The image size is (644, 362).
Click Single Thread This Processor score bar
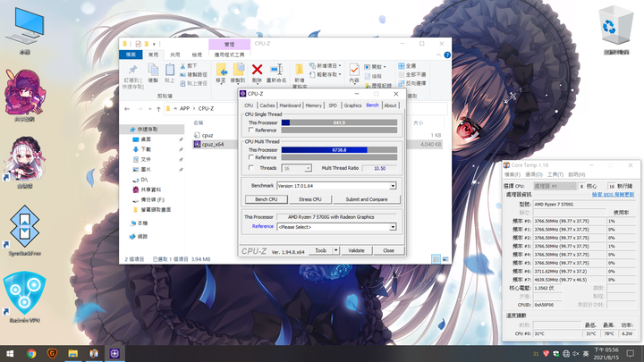[x=339, y=122]
